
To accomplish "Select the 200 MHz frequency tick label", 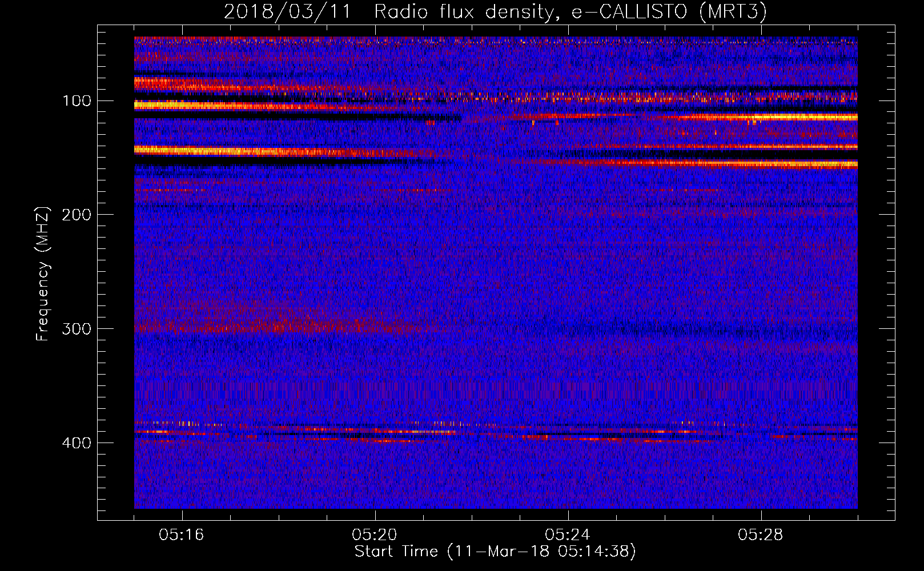I will click(77, 215).
